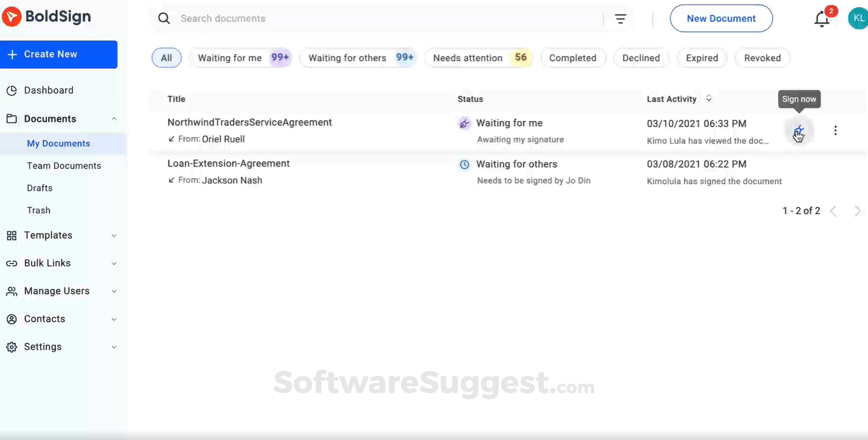Expand the Manage Users section
This screenshot has height=440, width=868.
[114, 291]
